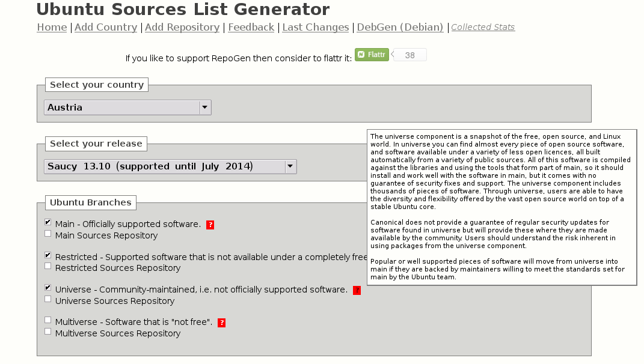This screenshot has height=364, width=644.
Task: Go to the Home menu item
Action: click(51, 27)
